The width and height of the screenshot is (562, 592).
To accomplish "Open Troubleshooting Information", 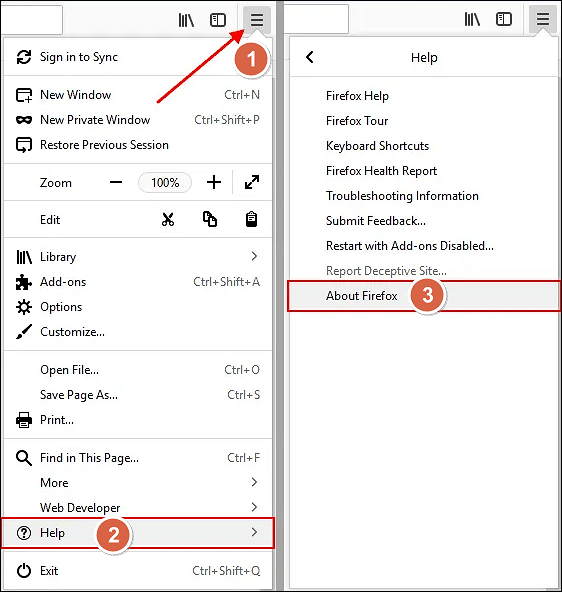I will point(424,196).
